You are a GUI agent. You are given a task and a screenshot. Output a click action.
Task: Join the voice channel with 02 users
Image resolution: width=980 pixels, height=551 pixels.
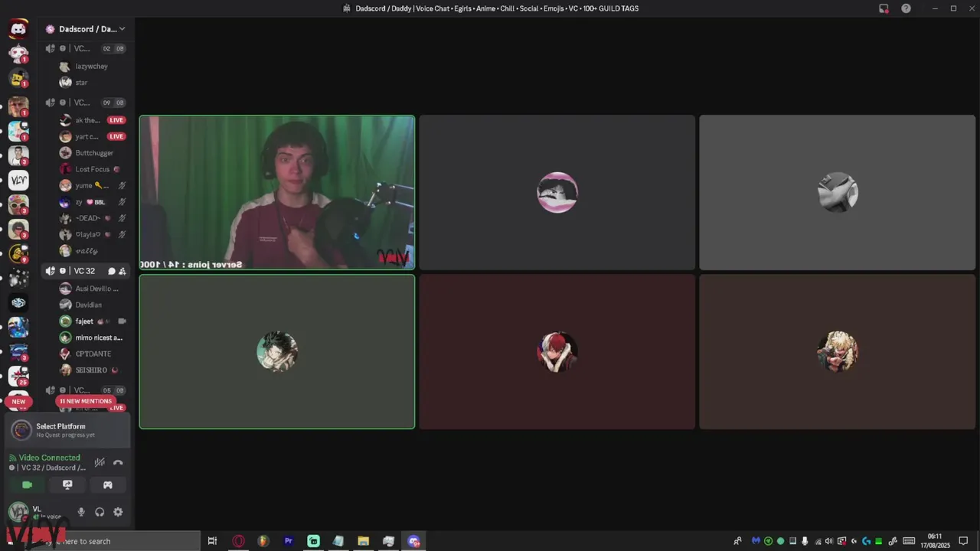click(86, 48)
